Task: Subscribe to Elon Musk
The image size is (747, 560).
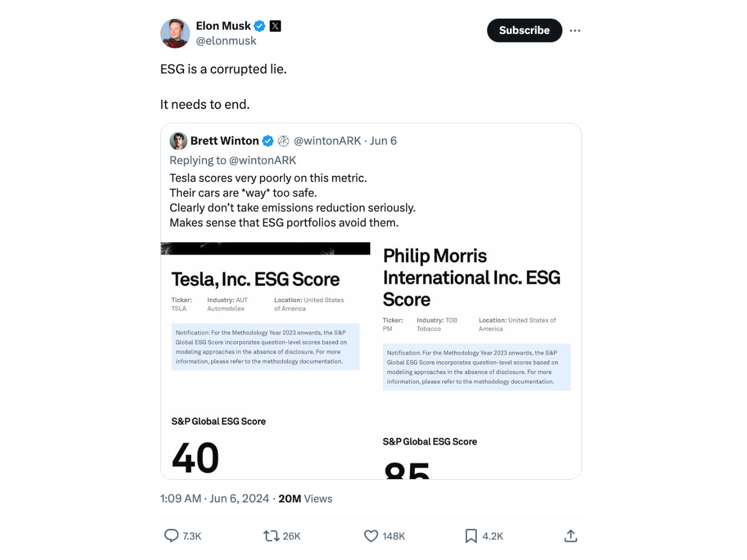Action: [524, 31]
